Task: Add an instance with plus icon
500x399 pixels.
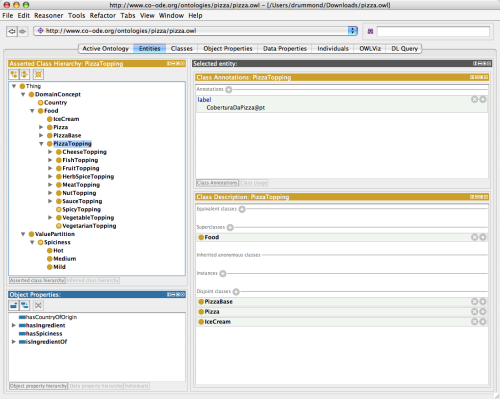Action: point(223,273)
